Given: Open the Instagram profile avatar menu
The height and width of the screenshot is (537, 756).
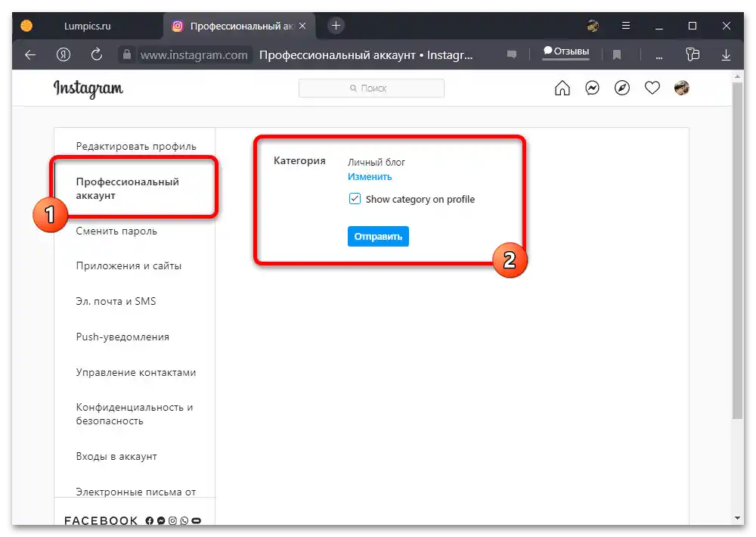Looking at the screenshot, I should 682,88.
